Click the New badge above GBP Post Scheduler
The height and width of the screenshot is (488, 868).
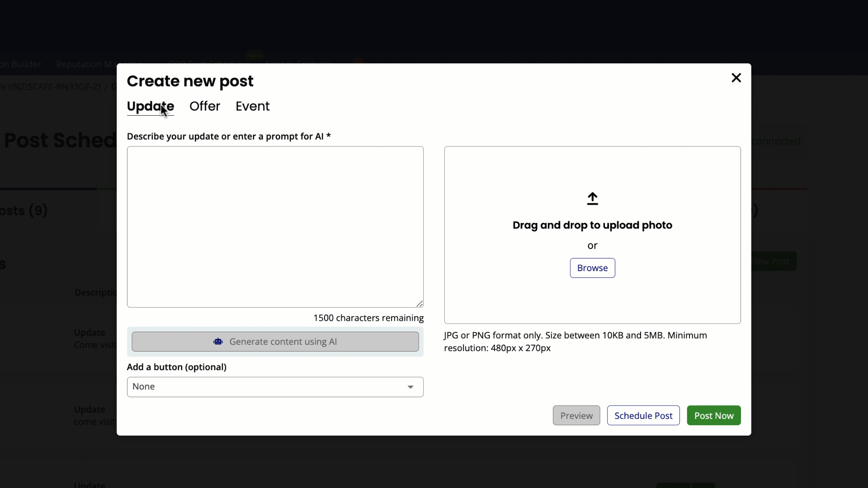(255, 55)
